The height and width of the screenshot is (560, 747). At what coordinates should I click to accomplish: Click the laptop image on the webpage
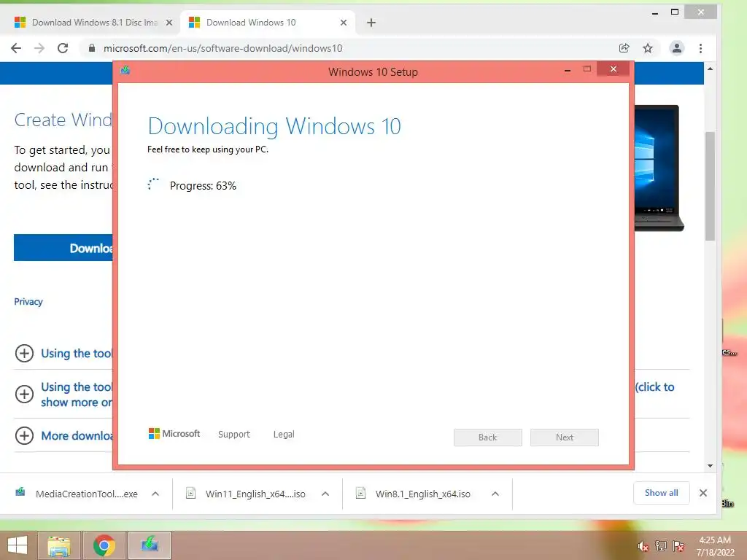(659, 168)
